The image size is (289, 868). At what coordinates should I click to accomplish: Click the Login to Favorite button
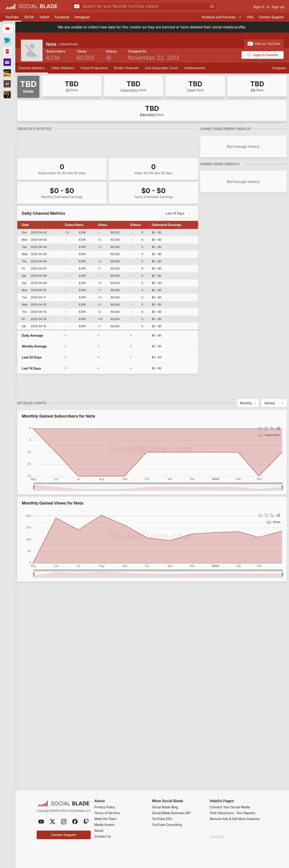pyautogui.click(x=262, y=55)
